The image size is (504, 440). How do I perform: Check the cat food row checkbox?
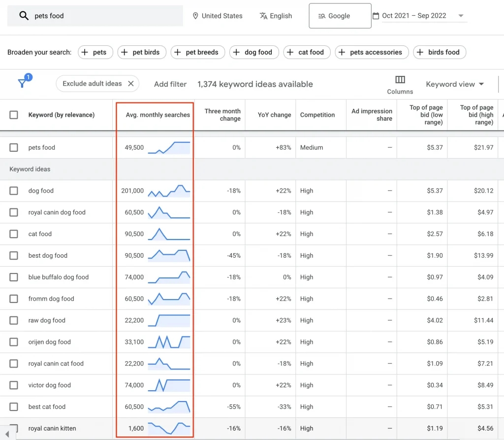13,234
